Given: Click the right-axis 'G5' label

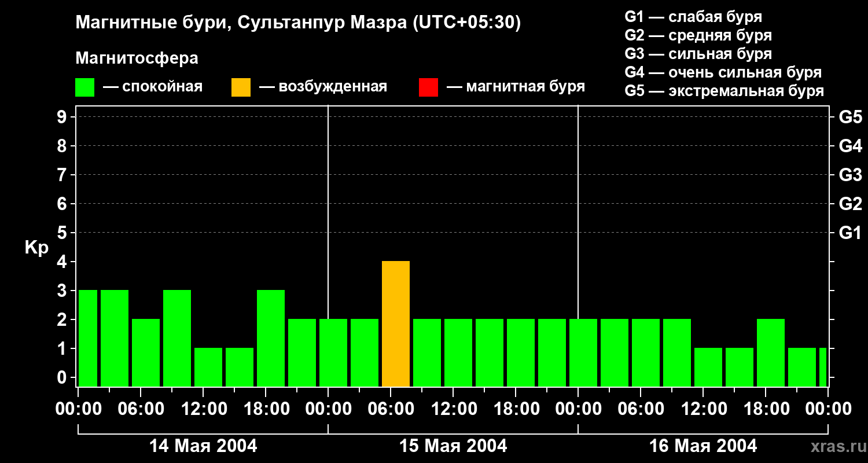Looking at the screenshot, I should point(850,117).
